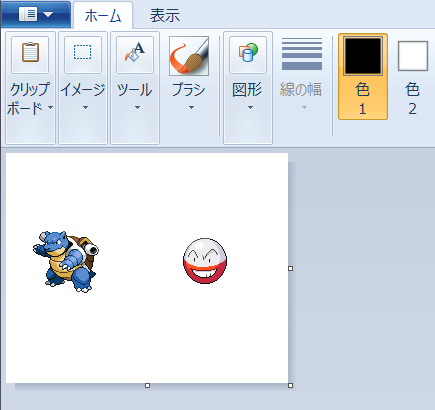Click the Electrode sprite on canvas

(205, 261)
